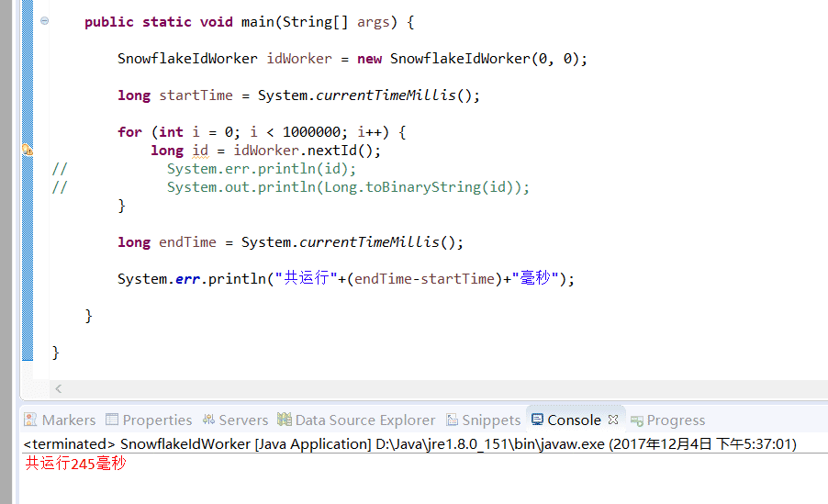Viewport: 828px width, 504px height.
Task: Click the Progress tab icon
Action: pyautogui.click(x=636, y=420)
